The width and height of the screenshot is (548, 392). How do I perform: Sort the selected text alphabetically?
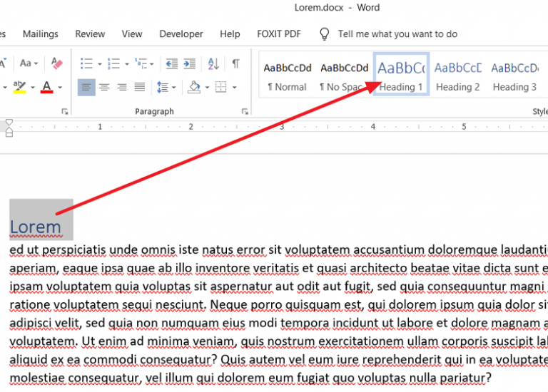(214, 63)
